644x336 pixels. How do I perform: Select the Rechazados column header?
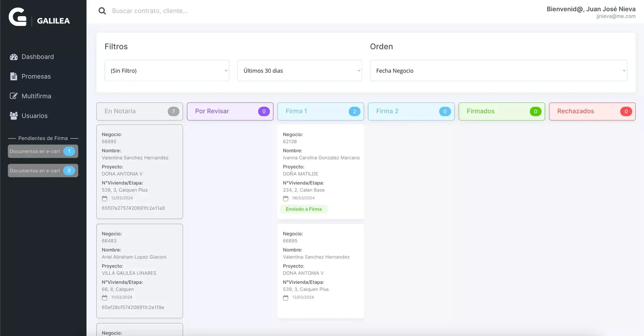pyautogui.click(x=592, y=111)
